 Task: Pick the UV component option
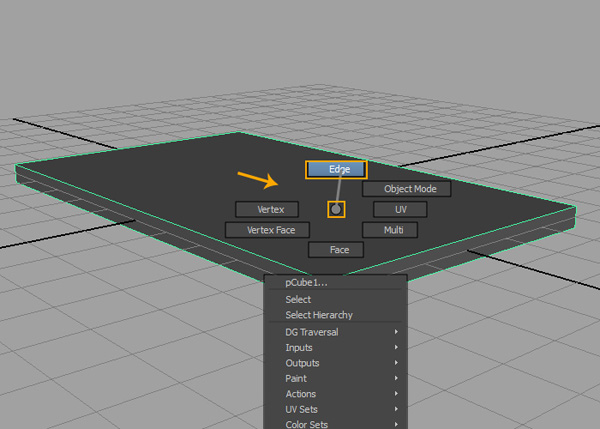pos(400,210)
